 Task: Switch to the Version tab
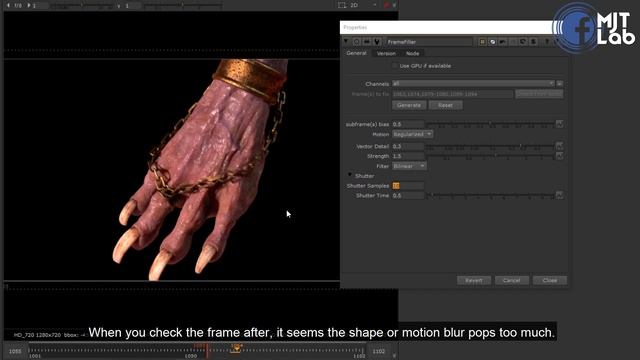386,53
